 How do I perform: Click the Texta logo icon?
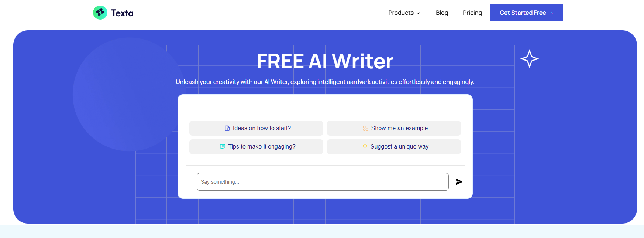(x=99, y=12)
